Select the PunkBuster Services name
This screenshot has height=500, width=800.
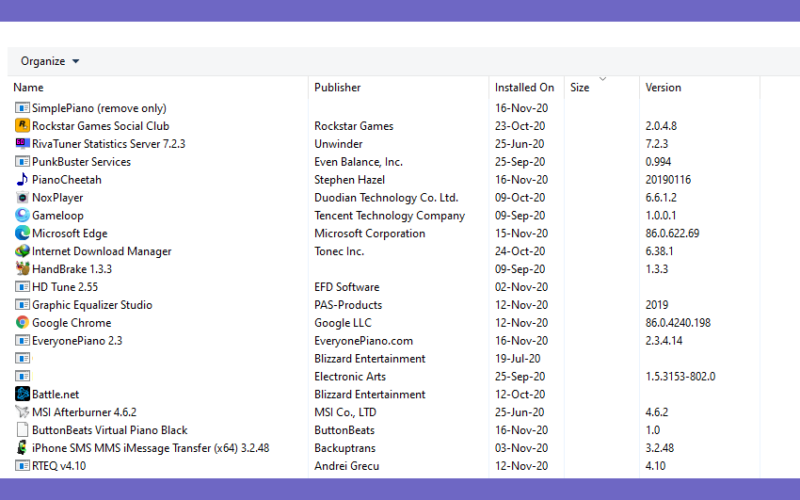[x=82, y=162]
